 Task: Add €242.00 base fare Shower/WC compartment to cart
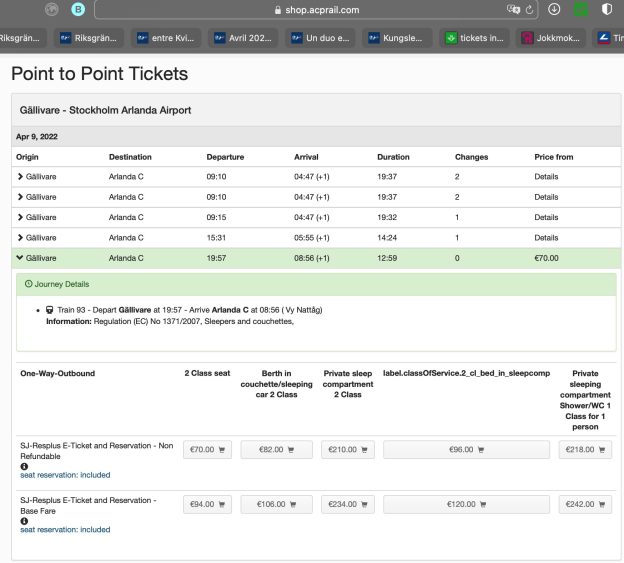pos(585,504)
